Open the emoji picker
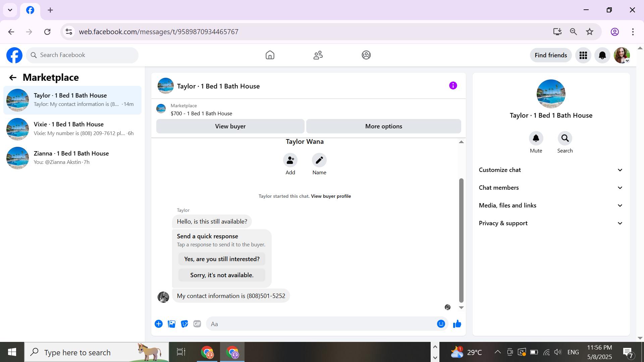 [x=441, y=324]
